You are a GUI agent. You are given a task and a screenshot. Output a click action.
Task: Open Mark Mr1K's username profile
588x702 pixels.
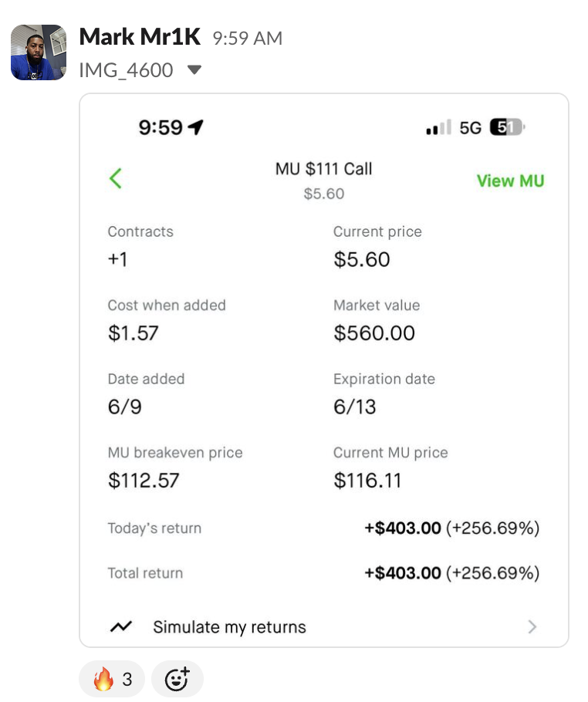tap(140, 36)
